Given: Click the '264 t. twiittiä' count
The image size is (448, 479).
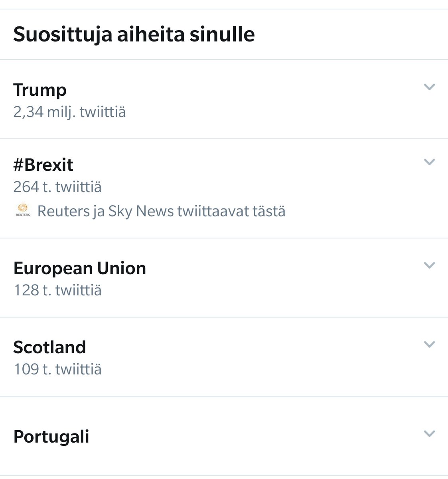Looking at the screenshot, I should 57,186.
